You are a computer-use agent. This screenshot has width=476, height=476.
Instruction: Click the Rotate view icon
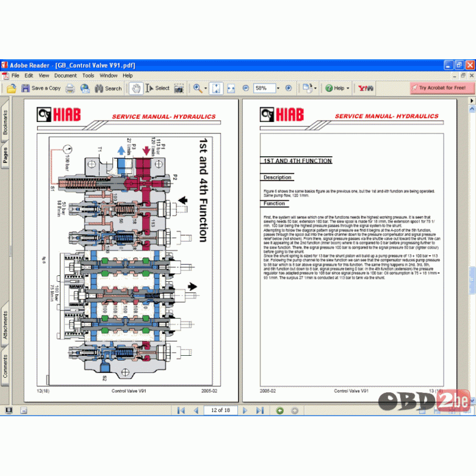(307, 88)
